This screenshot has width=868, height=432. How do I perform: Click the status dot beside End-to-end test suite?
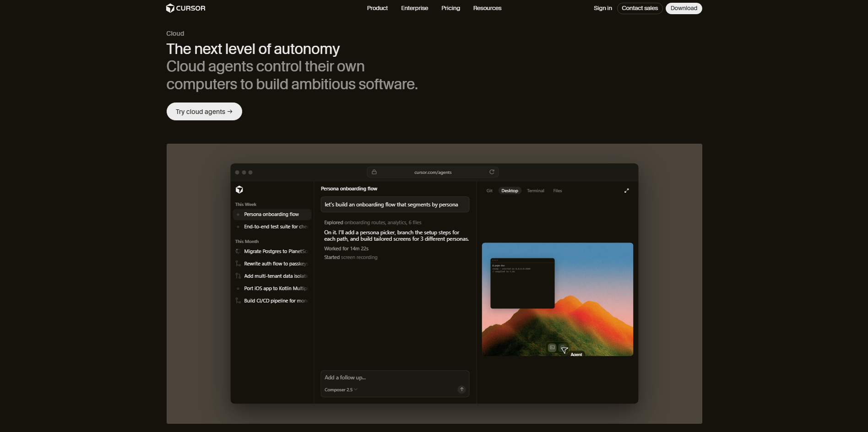point(238,227)
